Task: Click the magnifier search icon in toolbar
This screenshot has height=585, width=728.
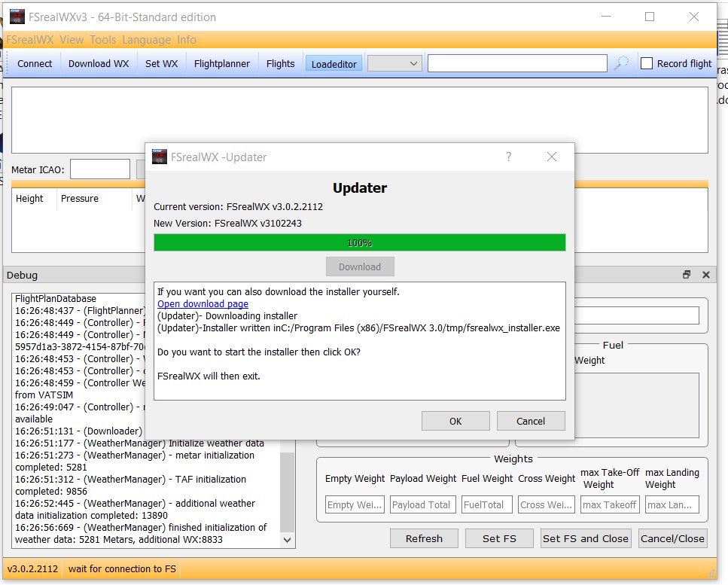Action: pyautogui.click(x=621, y=63)
